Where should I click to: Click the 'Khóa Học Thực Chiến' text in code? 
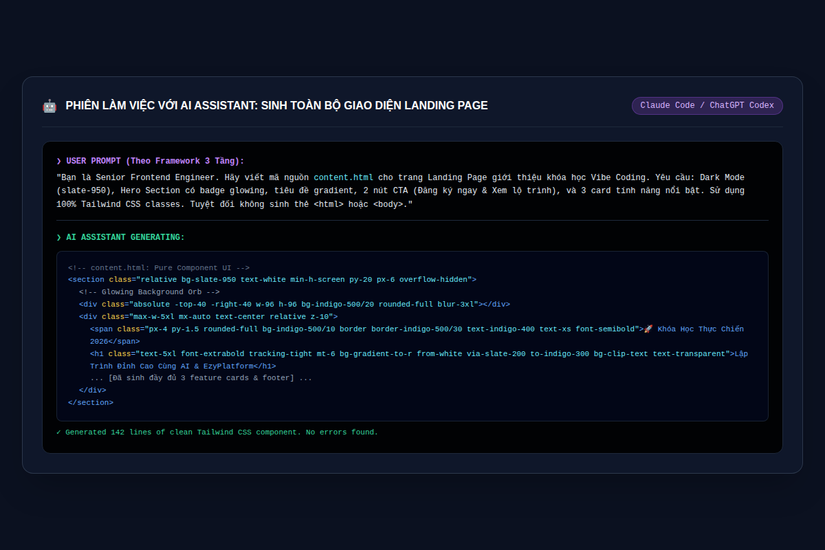tap(700, 329)
